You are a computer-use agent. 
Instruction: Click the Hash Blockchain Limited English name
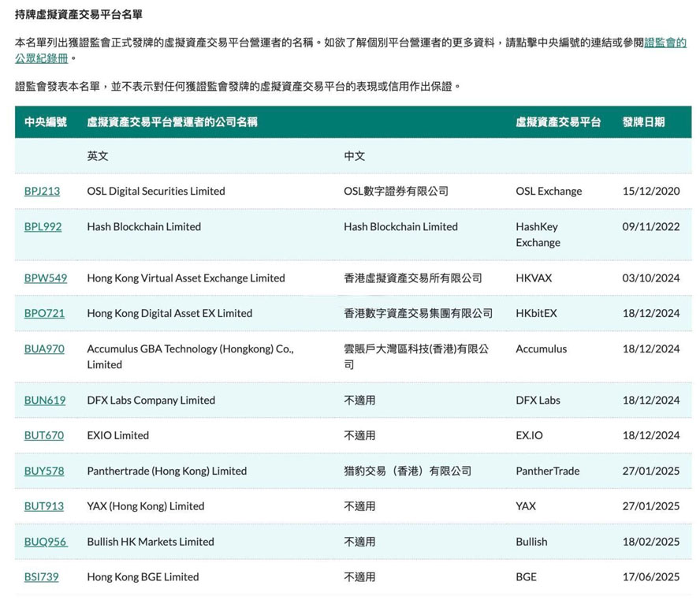point(145,226)
